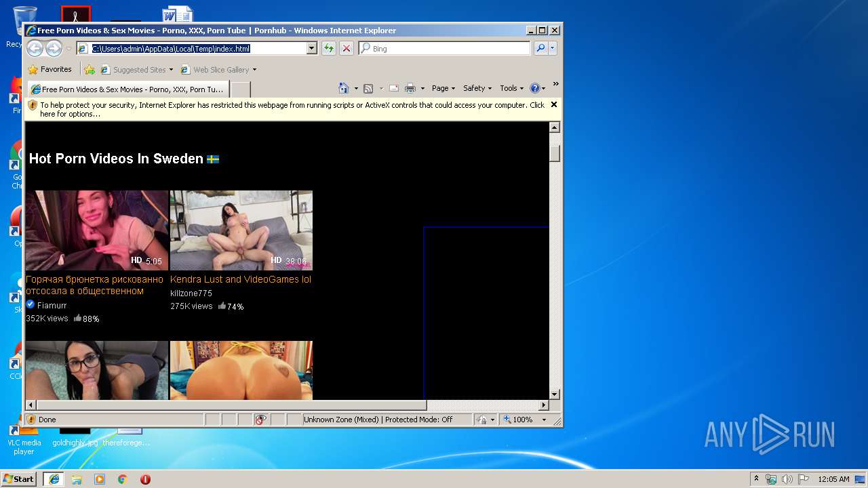Click the "352K views" text

47,319
